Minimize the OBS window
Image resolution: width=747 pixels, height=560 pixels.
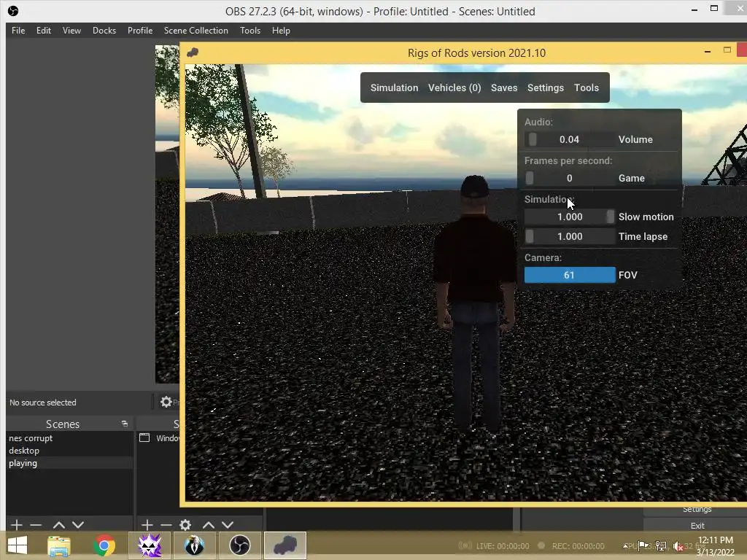pos(694,9)
